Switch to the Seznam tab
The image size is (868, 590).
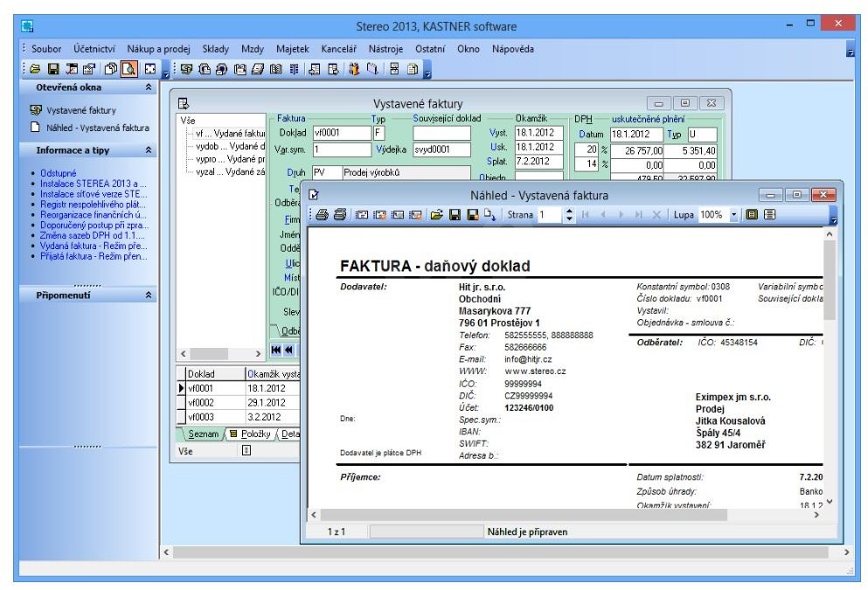point(203,434)
